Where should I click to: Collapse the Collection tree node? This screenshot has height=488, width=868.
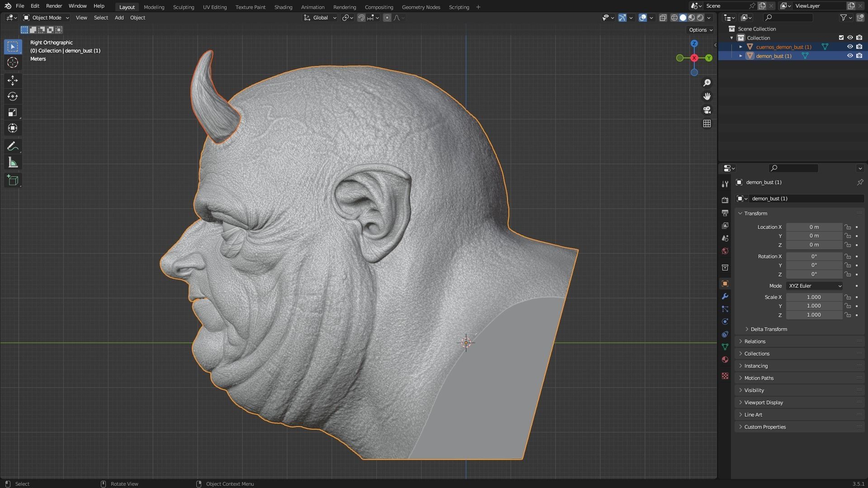click(732, 38)
